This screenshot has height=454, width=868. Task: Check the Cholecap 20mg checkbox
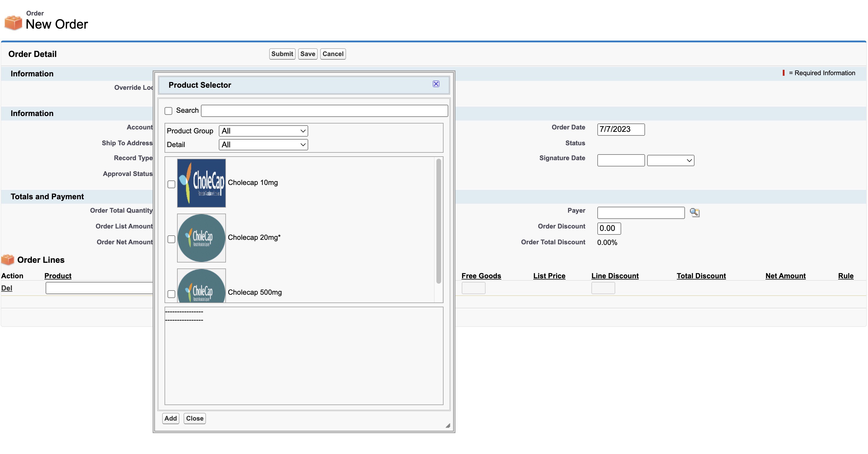pos(171,239)
